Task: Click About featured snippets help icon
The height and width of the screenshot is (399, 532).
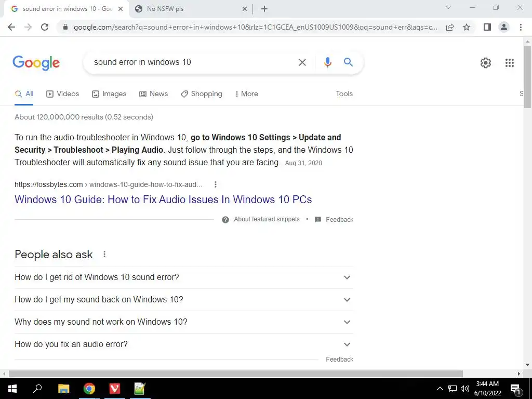Action: [x=225, y=220]
